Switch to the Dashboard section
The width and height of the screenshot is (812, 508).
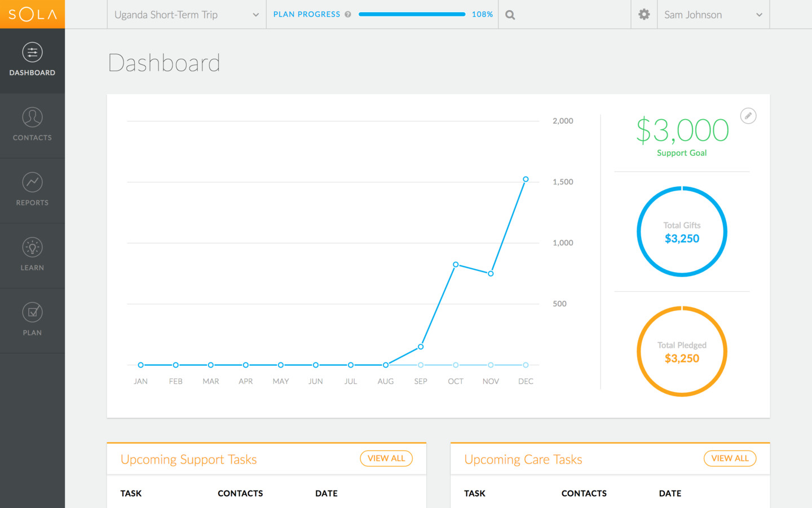(x=32, y=61)
